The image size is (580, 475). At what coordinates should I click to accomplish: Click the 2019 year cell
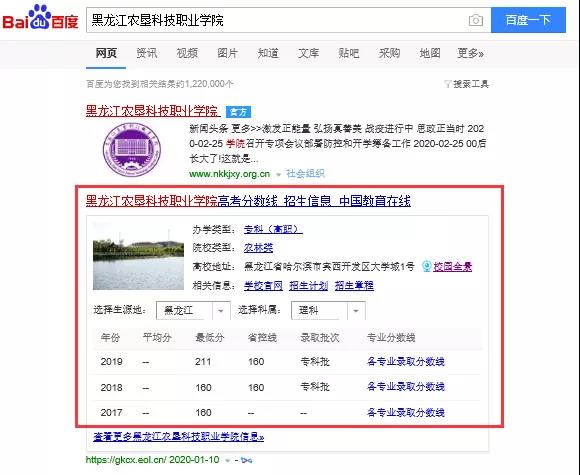pyautogui.click(x=111, y=361)
